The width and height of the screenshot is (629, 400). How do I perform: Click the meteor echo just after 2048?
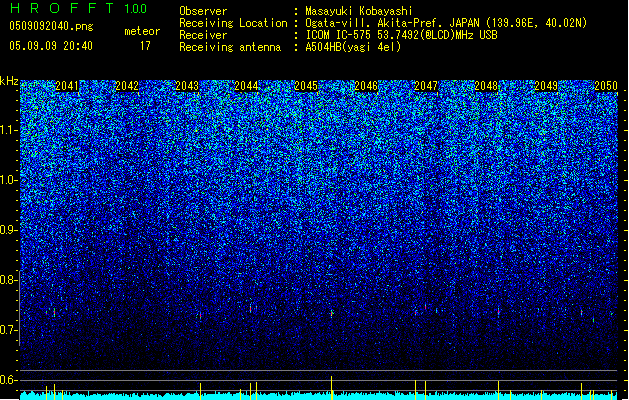coord(499,312)
